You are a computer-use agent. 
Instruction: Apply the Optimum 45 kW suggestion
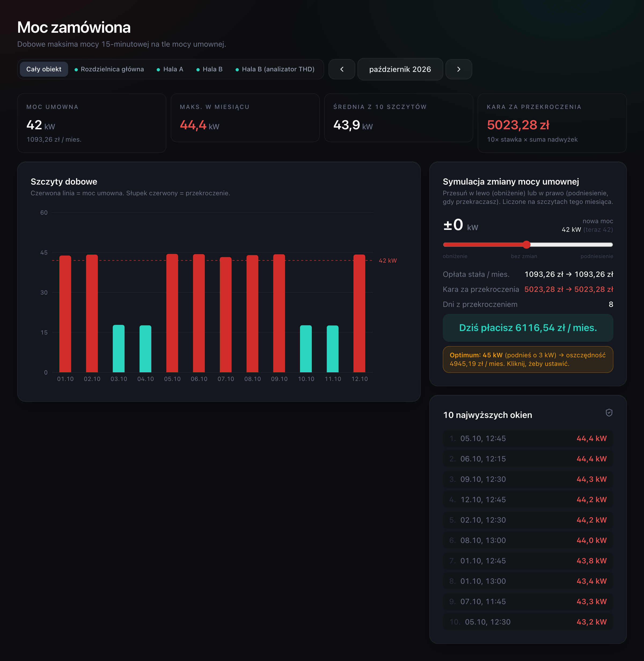tap(528, 359)
